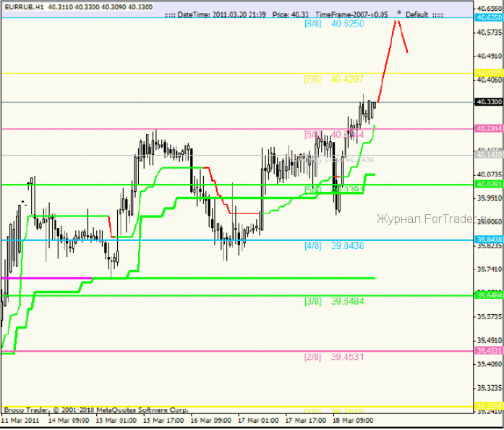Screen dimensions: 504x430
Task: Select the [3/8] 39.6484 level label
Action: tap(333, 301)
